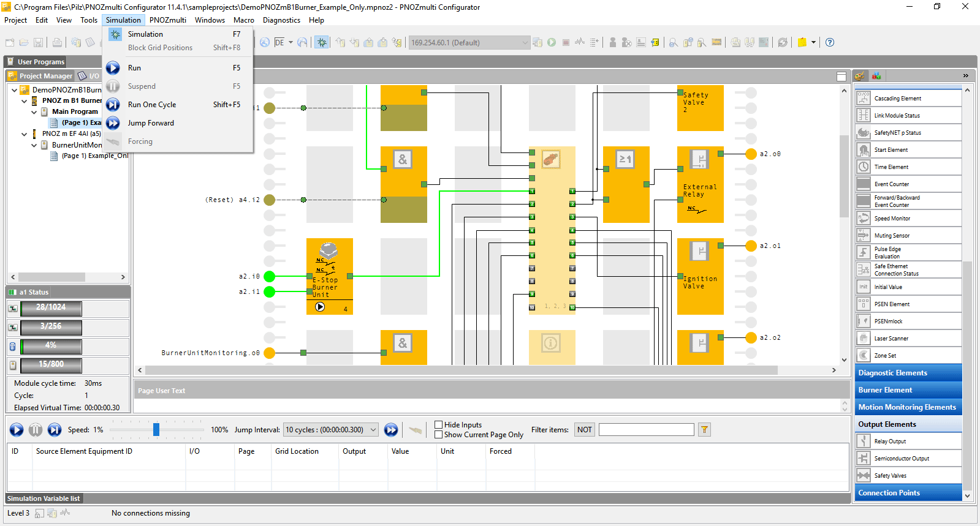Choose Run One Cycle from the menu
The image size is (980, 526).
click(178, 105)
